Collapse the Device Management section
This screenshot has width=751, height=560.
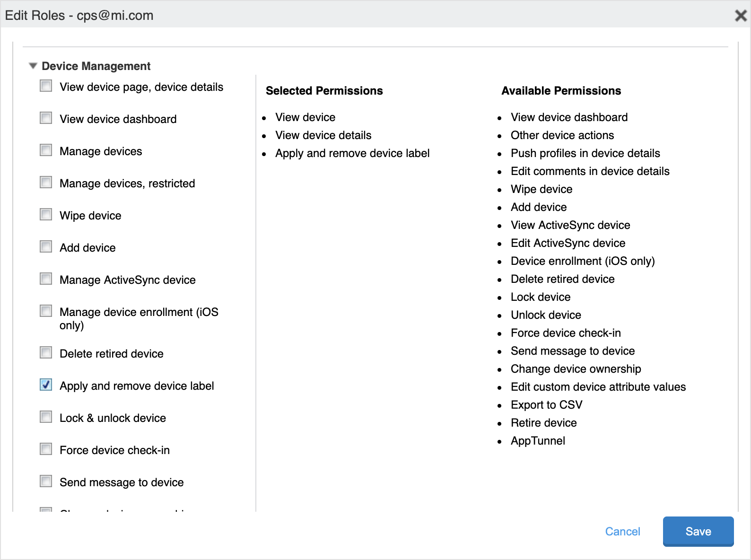tap(33, 66)
